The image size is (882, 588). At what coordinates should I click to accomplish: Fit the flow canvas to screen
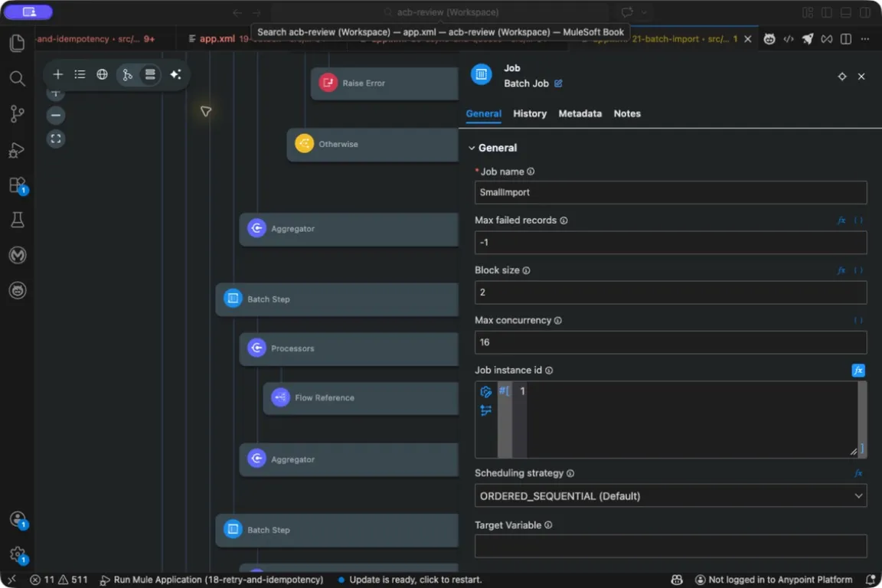56,139
